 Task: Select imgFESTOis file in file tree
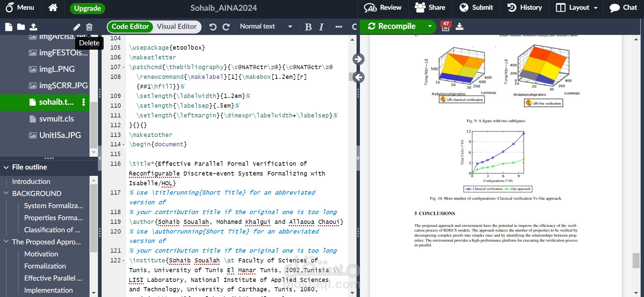[58, 53]
